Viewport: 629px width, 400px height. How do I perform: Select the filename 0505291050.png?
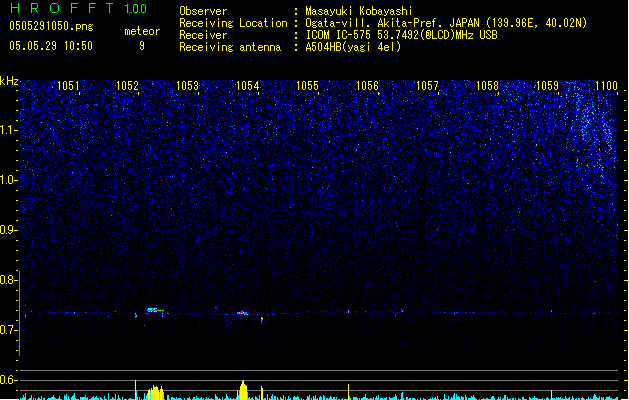(51, 26)
